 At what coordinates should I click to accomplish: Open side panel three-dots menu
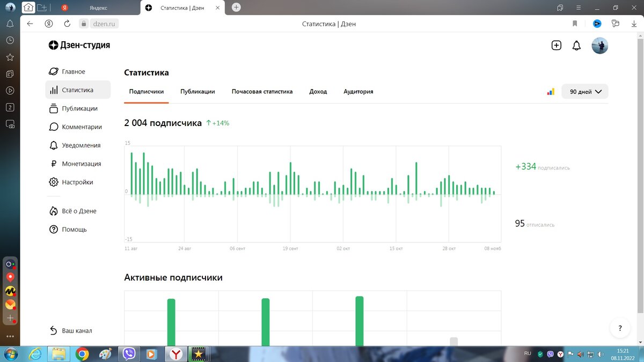tap(10, 336)
